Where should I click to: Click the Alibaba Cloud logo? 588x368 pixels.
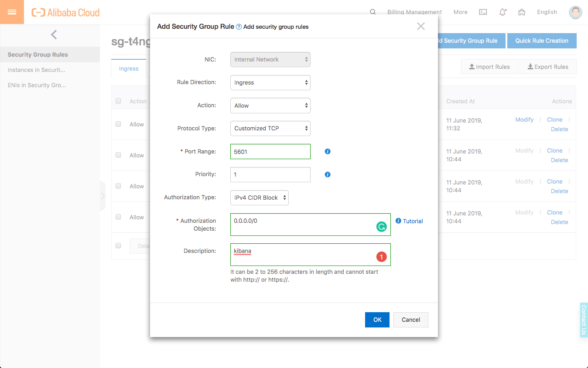[x=65, y=12]
